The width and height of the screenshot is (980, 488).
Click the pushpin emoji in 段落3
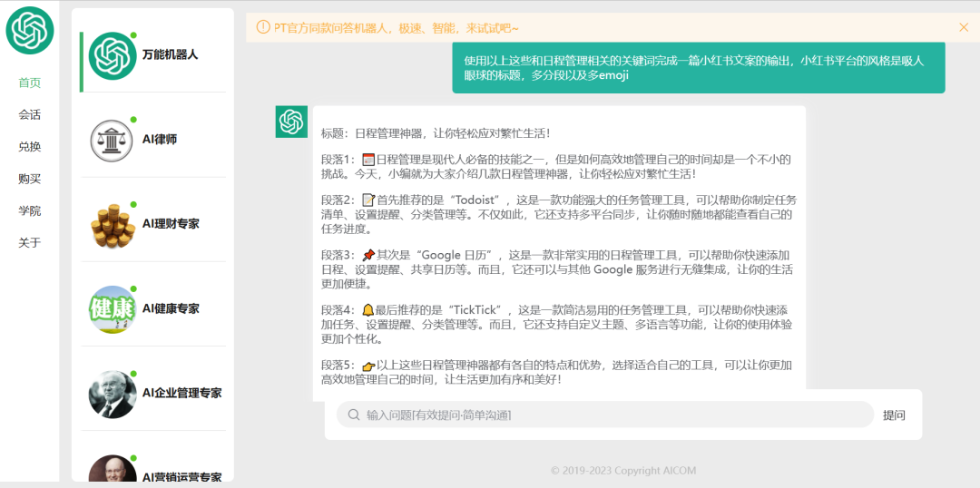pyautogui.click(x=368, y=255)
